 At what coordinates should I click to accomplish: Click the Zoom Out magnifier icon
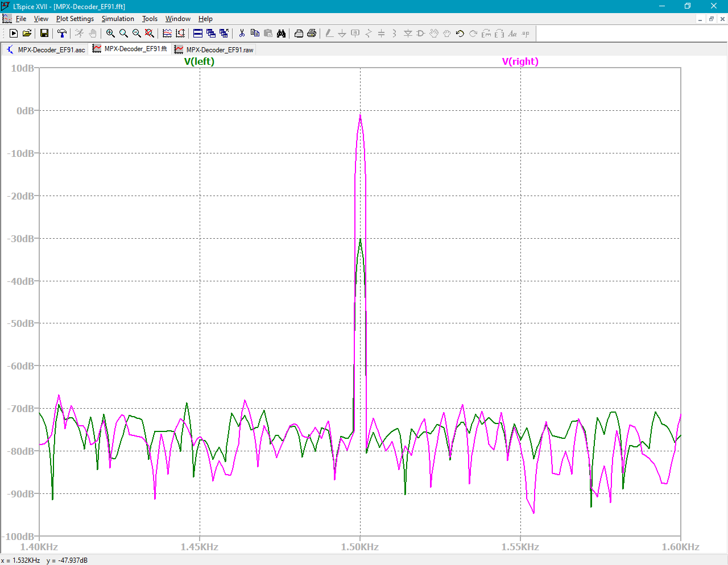[136, 34]
